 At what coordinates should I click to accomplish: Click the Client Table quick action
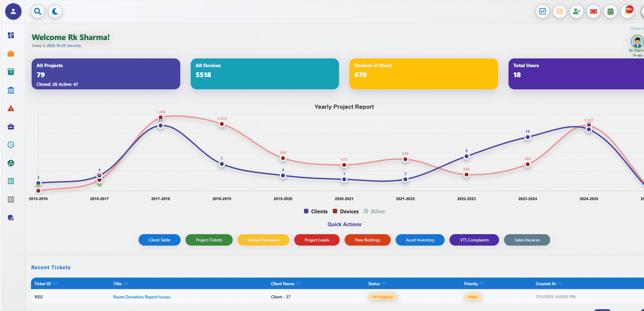(159, 240)
